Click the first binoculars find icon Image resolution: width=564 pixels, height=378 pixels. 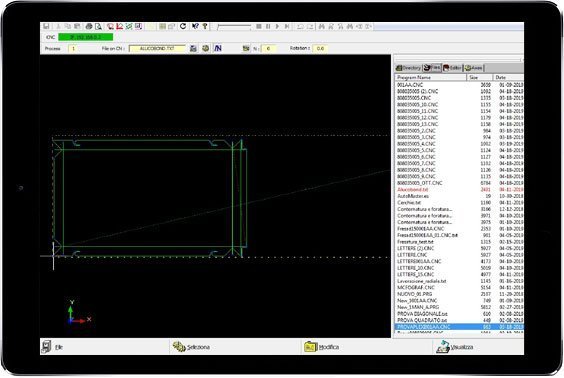[322, 26]
